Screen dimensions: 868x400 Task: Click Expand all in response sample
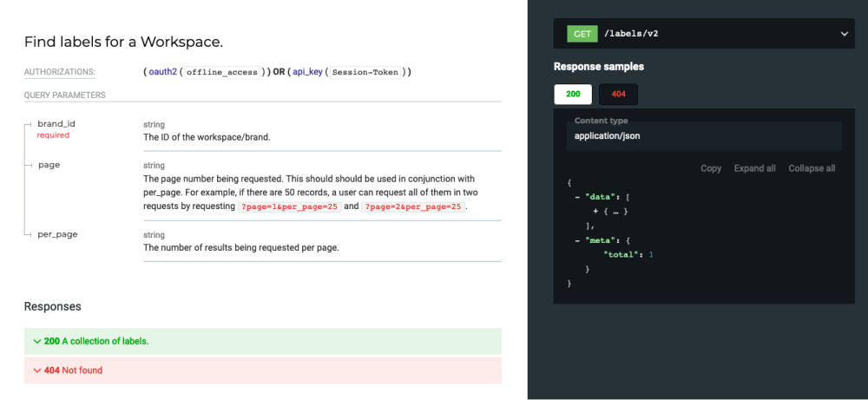click(x=754, y=168)
